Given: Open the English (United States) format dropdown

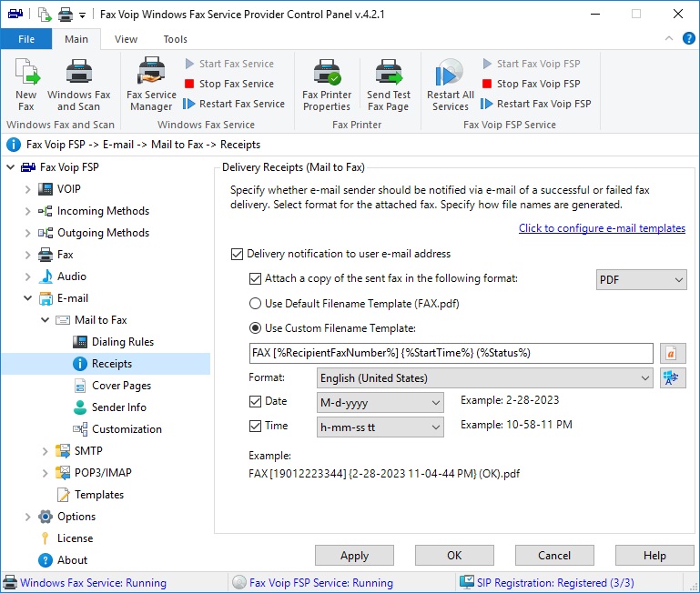Looking at the screenshot, I should [485, 378].
